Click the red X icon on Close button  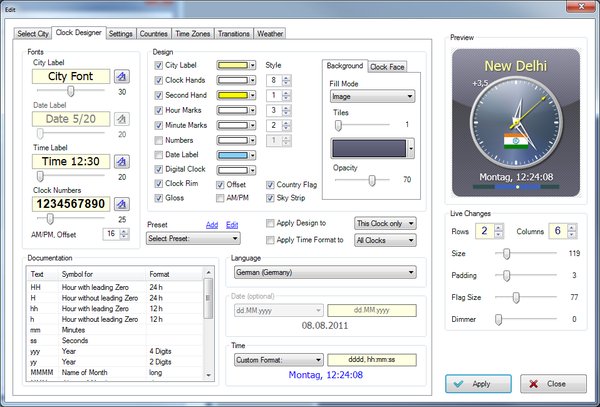tap(531, 384)
